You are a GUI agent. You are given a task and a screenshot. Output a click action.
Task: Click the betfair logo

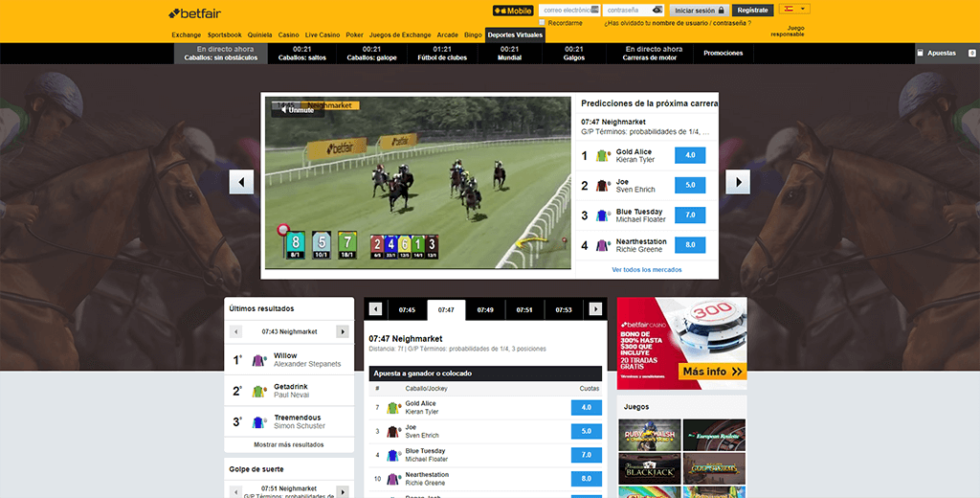pyautogui.click(x=194, y=13)
